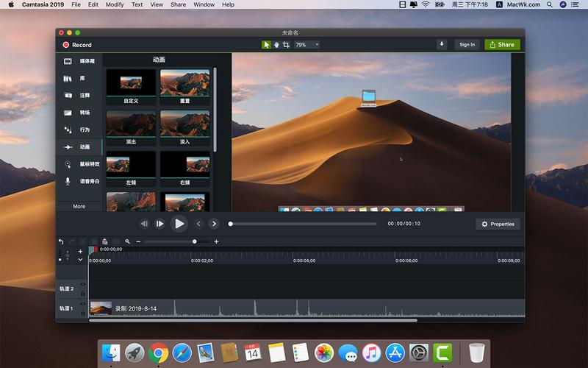
Task: Expand More tools in the sidebar
Action: point(79,206)
